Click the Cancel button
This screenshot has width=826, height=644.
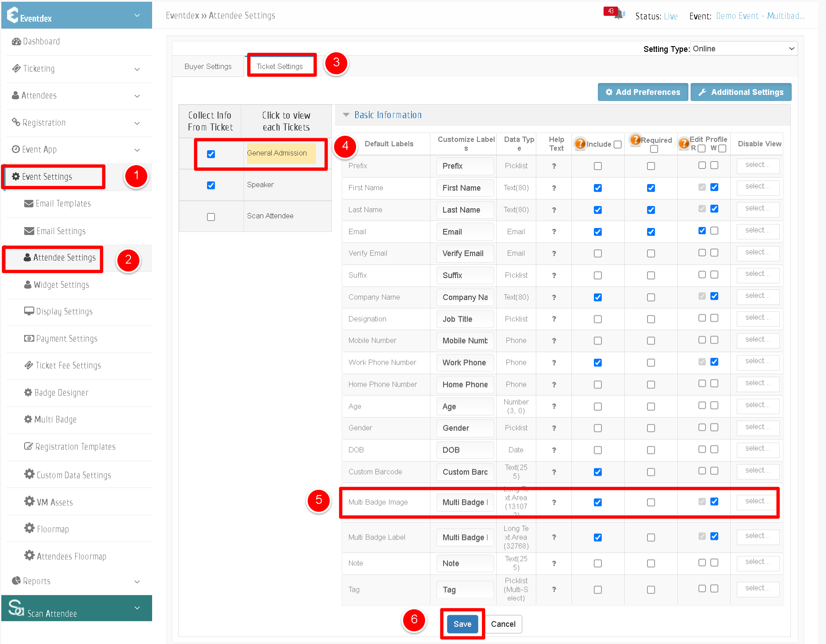[x=503, y=624]
